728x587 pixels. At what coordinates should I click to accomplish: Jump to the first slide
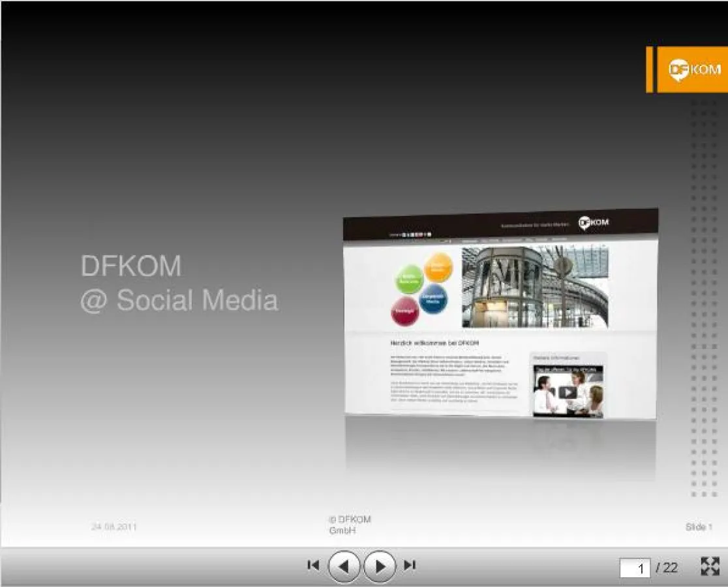pyautogui.click(x=312, y=565)
